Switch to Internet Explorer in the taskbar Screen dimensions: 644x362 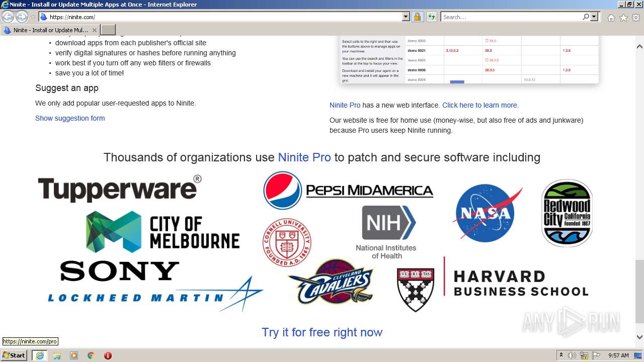pyautogui.click(x=39, y=355)
